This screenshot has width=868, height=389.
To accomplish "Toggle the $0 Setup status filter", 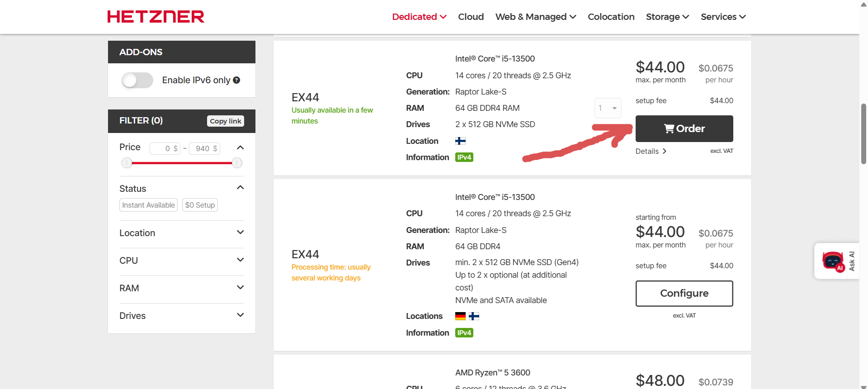I will 200,205.
